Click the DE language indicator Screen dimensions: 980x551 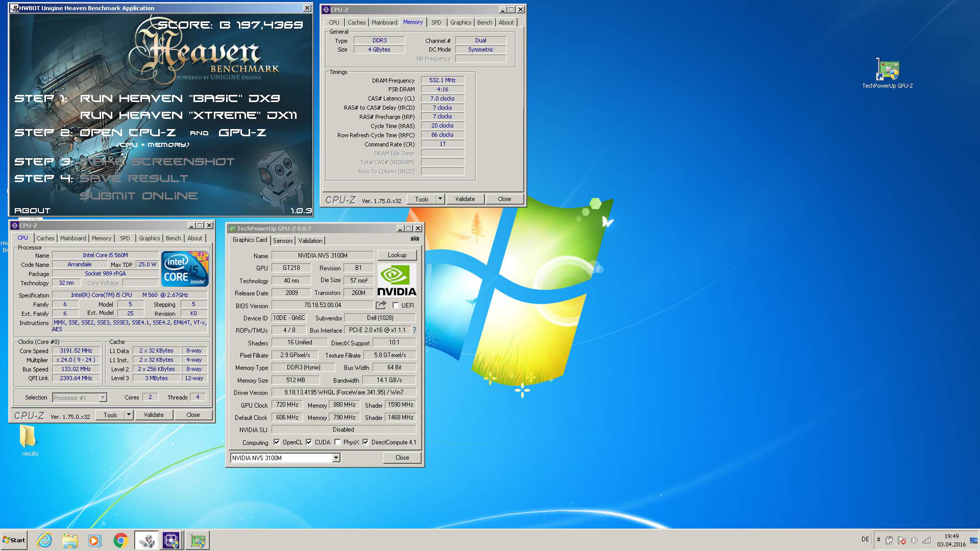[865, 539]
